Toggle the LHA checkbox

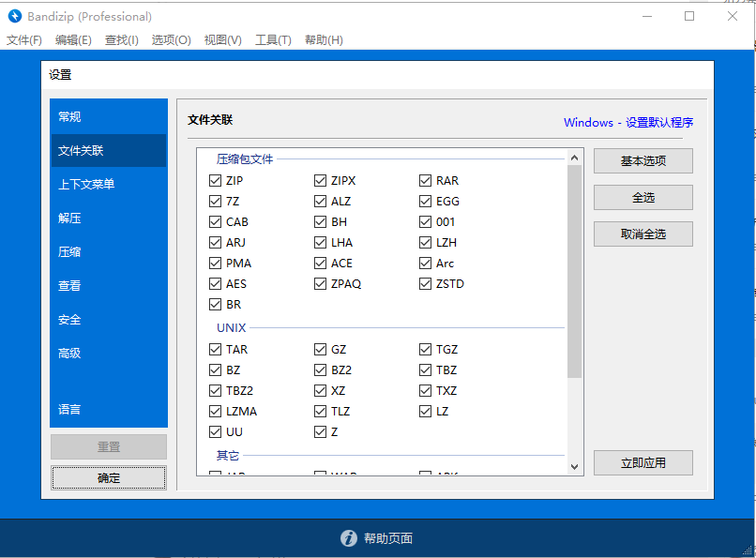coord(320,242)
